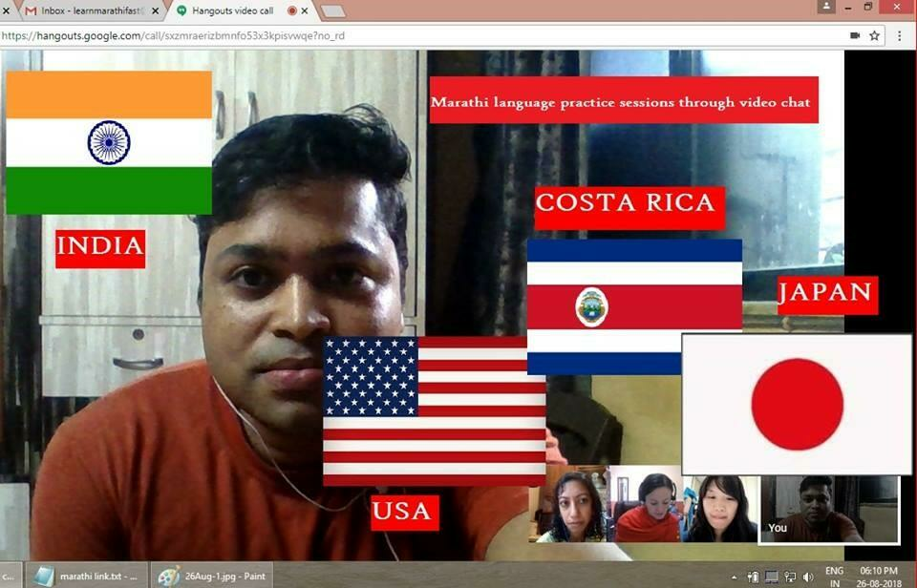Click the Chrome user profile icon

(x=825, y=7)
